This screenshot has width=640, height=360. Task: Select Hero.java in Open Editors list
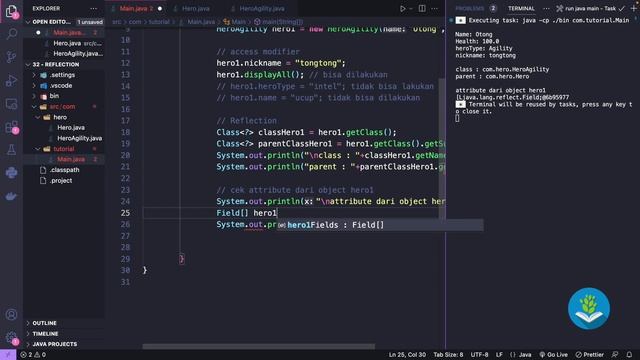tap(67, 43)
